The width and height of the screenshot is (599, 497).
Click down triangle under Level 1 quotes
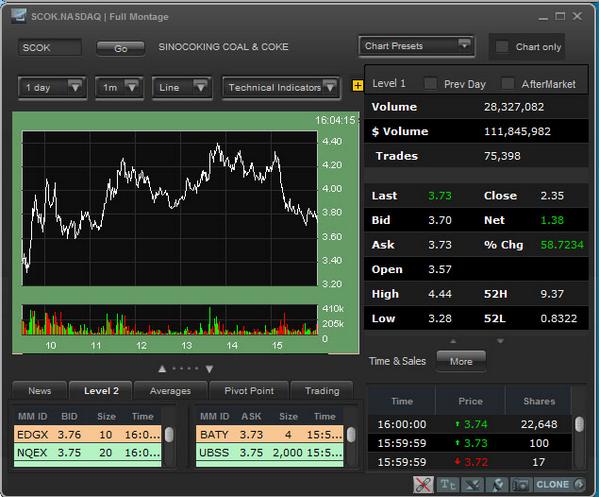500,341
